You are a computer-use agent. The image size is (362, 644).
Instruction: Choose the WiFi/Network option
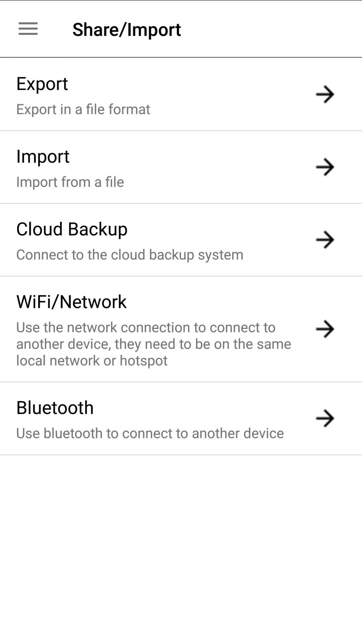71,302
